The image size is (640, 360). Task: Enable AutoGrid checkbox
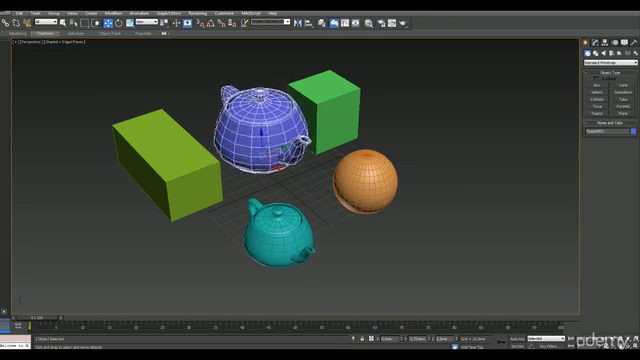coord(596,78)
